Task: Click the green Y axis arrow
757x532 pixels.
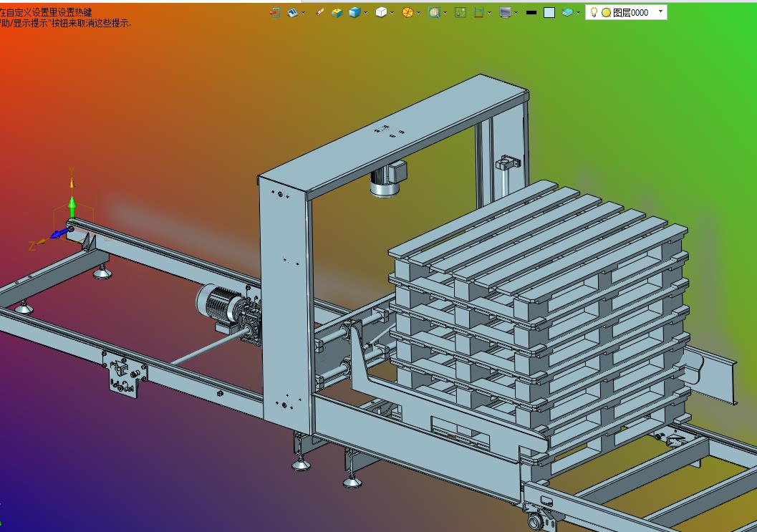Action: click(x=72, y=207)
